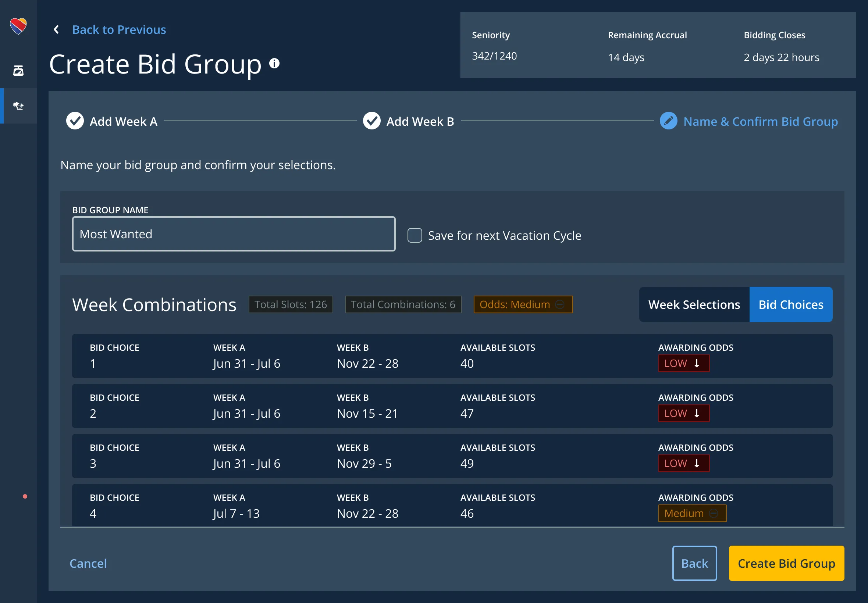Click down arrow in bid choice 2 LOW badge

tap(697, 413)
